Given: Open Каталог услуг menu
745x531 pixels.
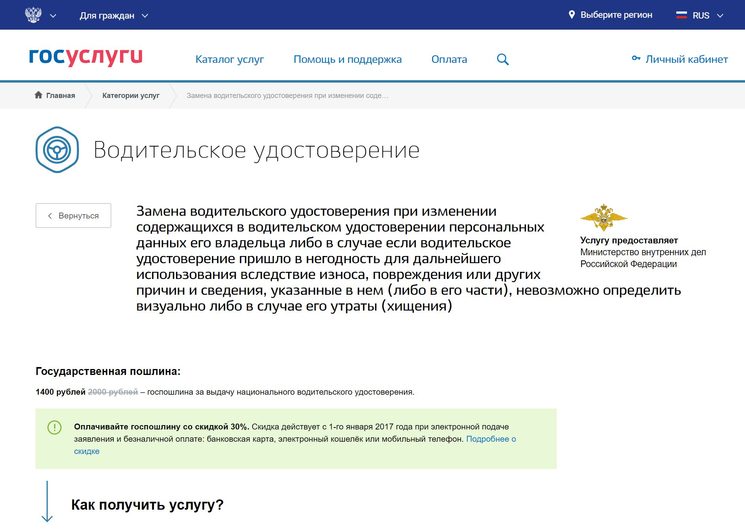Looking at the screenshot, I should pos(229,59).
